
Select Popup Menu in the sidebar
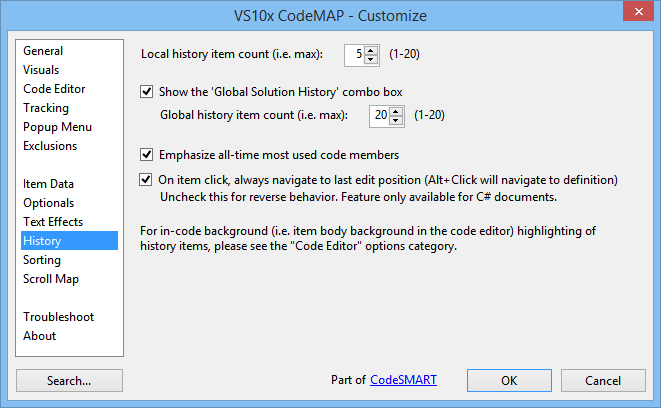(x=57, y=127)
